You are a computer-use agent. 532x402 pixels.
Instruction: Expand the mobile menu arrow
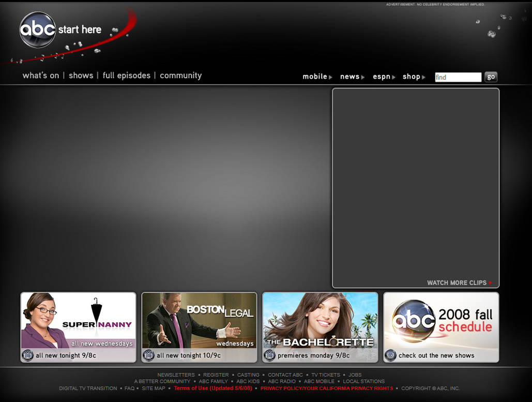coord(330,77)
